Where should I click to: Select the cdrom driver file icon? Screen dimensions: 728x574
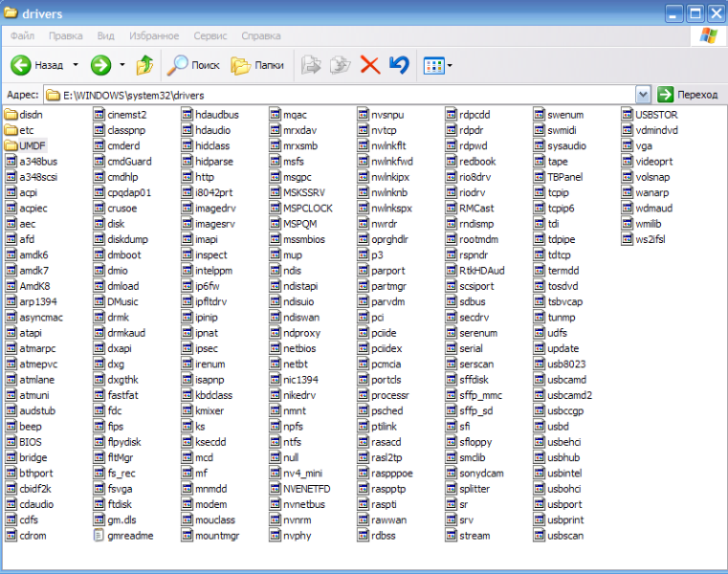[11, 536]
